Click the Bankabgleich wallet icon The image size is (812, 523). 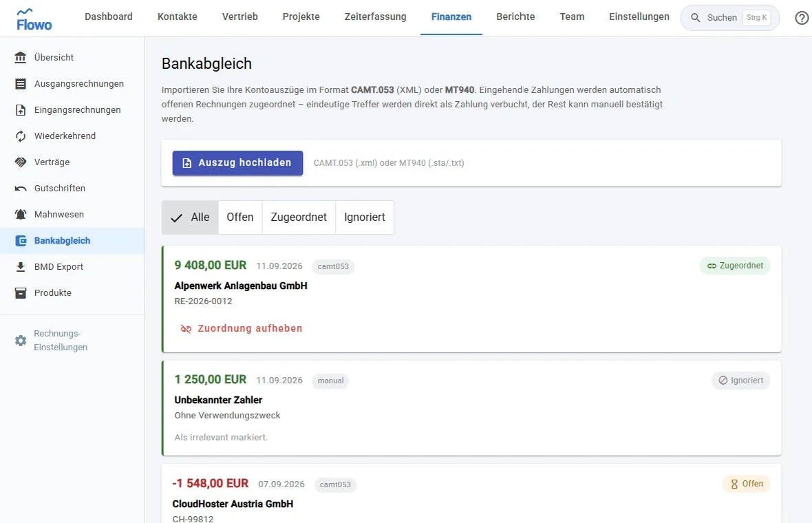coord(20,241)
